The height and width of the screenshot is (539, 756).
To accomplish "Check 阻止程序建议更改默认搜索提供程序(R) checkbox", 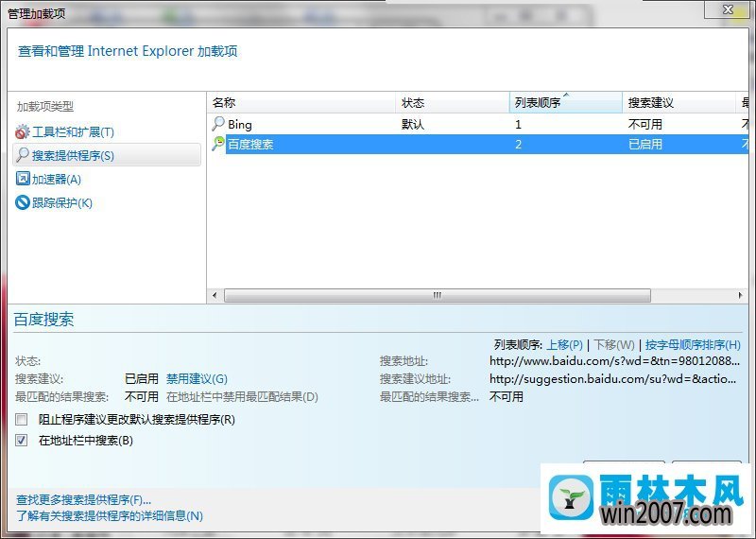I will [x=21, y=419].
